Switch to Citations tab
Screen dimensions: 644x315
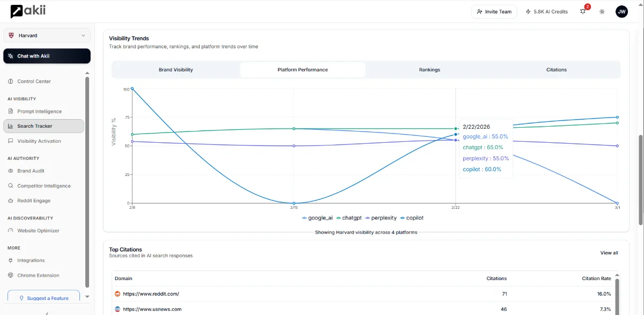[x=557, y=70]
